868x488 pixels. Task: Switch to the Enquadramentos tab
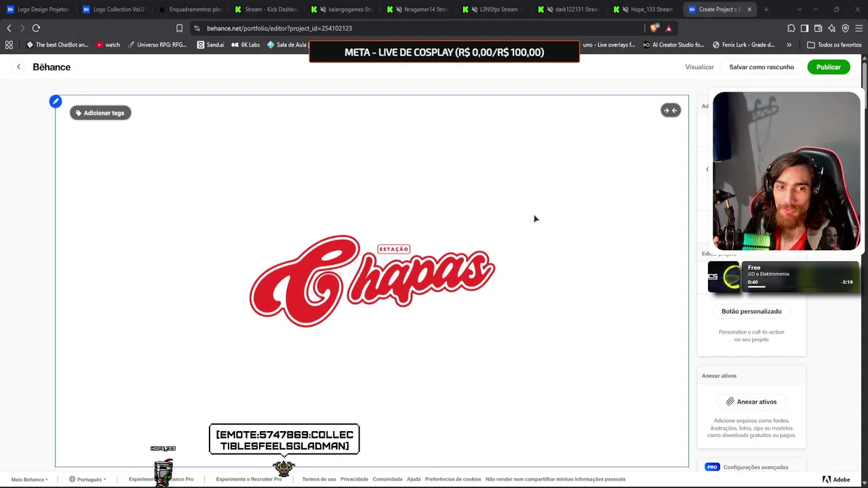(190, 9)
